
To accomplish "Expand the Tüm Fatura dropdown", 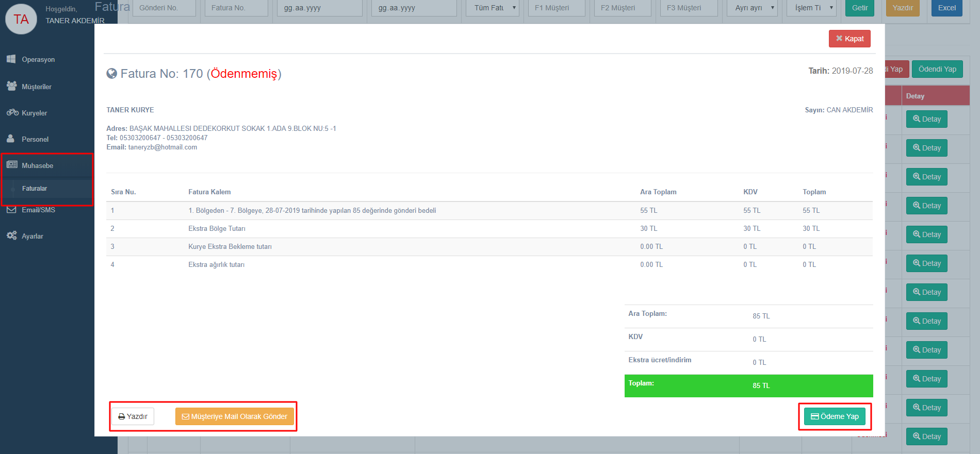I will coord(492,8).
